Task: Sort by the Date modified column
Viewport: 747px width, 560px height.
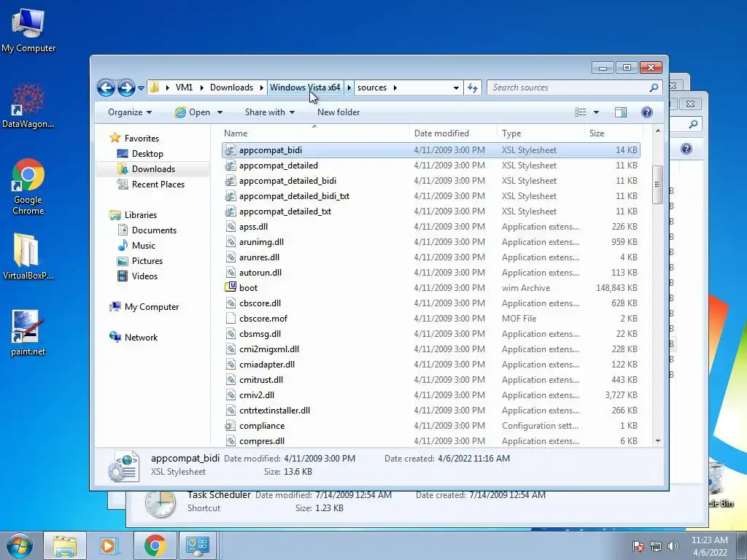Action: pos(452,133)
